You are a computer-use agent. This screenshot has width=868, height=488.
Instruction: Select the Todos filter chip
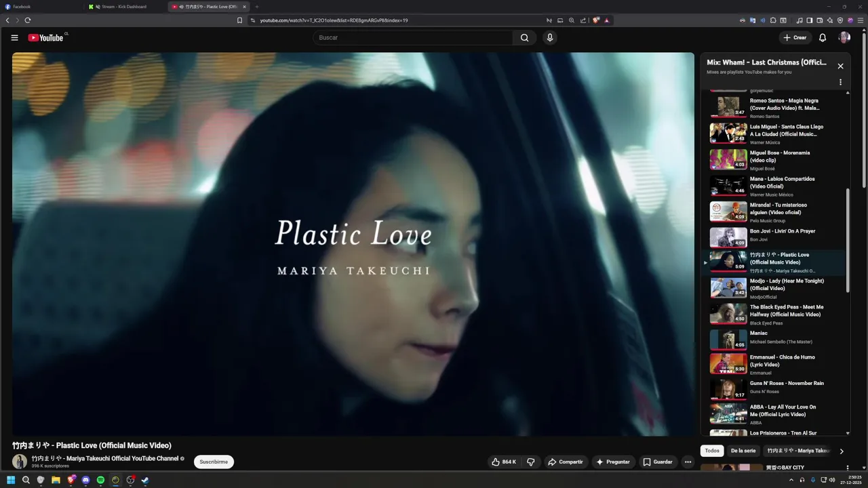(x=712, y=451)
